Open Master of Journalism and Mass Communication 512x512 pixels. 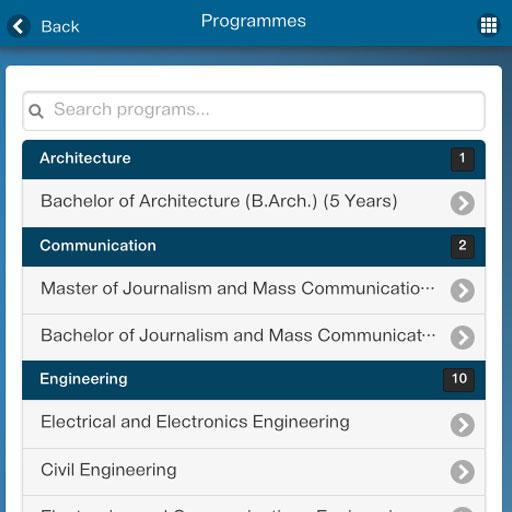(x=254, y=290)
